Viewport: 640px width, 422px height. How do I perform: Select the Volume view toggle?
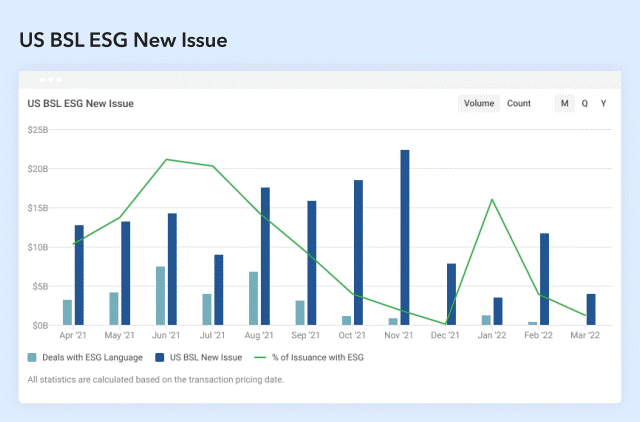[x=479, y=103]
